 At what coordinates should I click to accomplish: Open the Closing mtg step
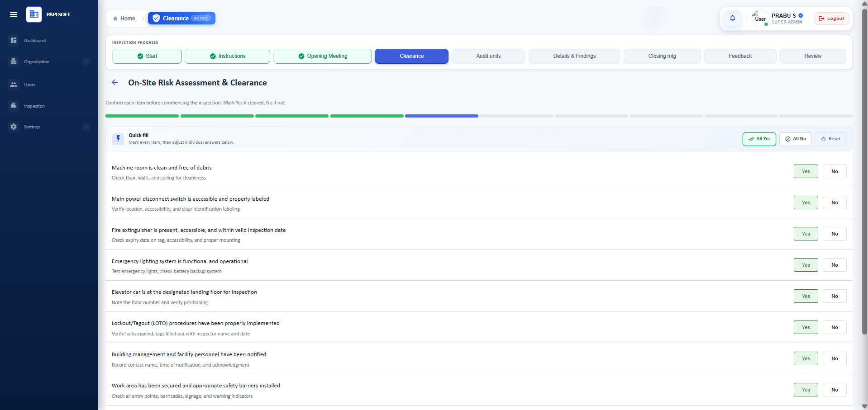click(662, 56)
